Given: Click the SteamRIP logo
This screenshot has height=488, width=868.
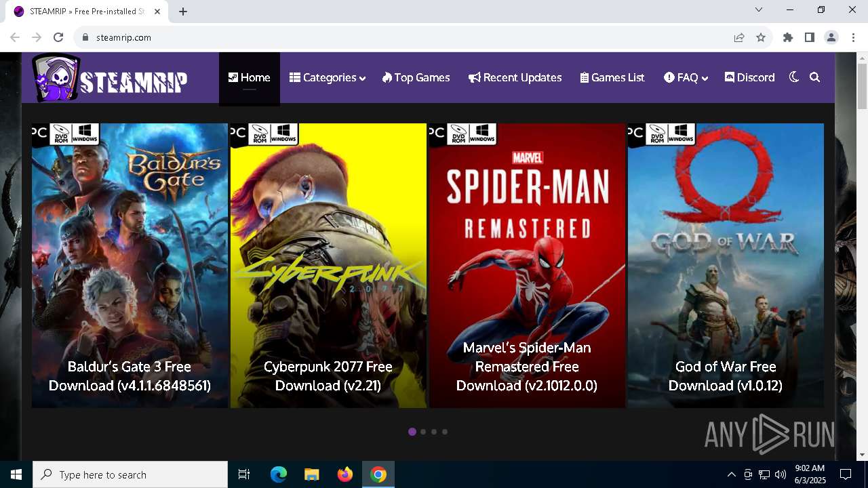Looking at the screenshot, I should [110, 78].
